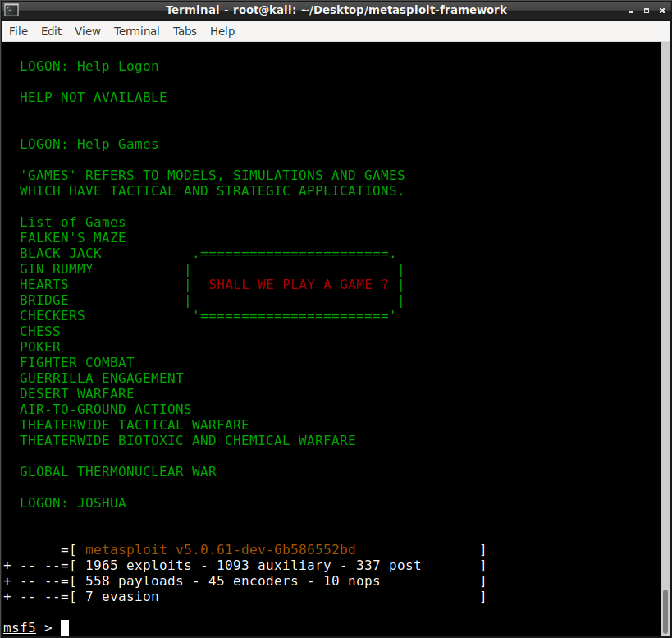
Task: Click the 'FIGHTER COMBAT' line
Action: (x=76, y=362)
